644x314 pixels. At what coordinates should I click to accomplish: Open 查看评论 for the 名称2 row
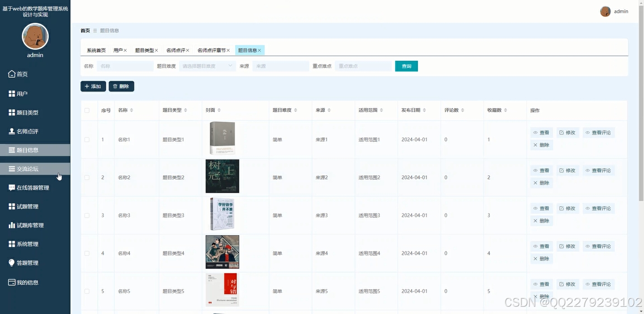tap(598, 170)
